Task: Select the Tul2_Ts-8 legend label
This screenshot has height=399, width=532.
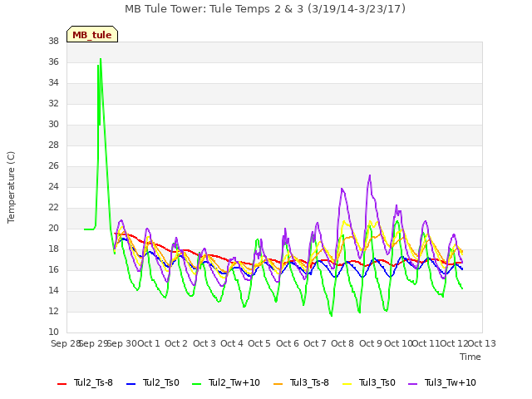Action: 93,382
